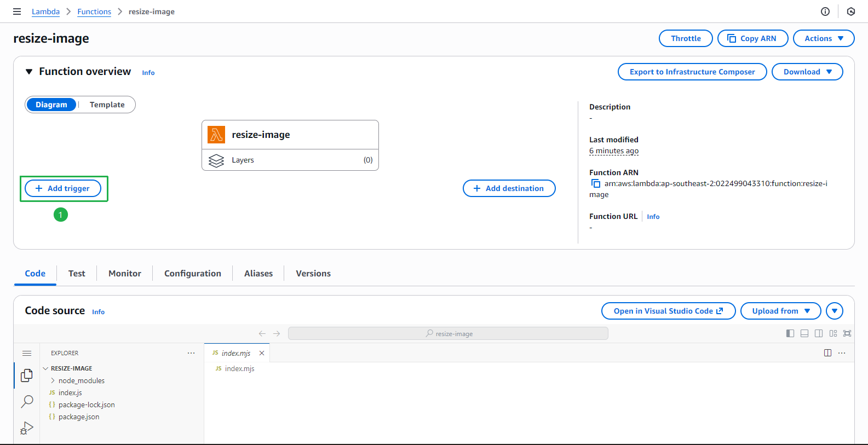The image size is (868, 445).
Task: Click the orange Lambda icon in the diagram
Action: point(216,135)
